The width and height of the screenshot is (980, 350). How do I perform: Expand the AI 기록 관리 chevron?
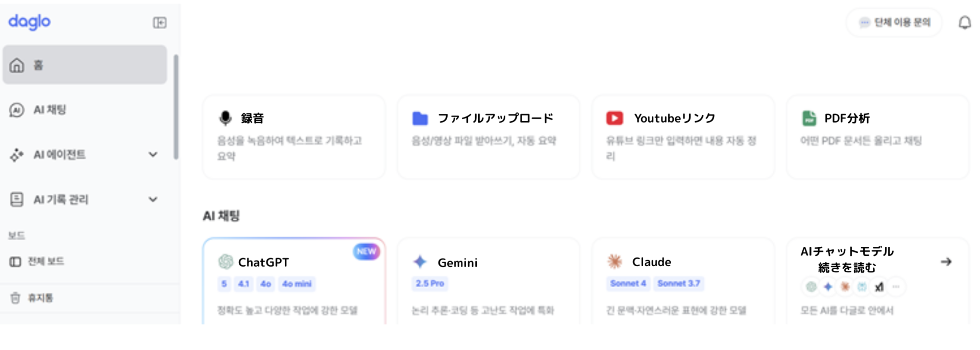pyautogui.click(x=153, y=199)
